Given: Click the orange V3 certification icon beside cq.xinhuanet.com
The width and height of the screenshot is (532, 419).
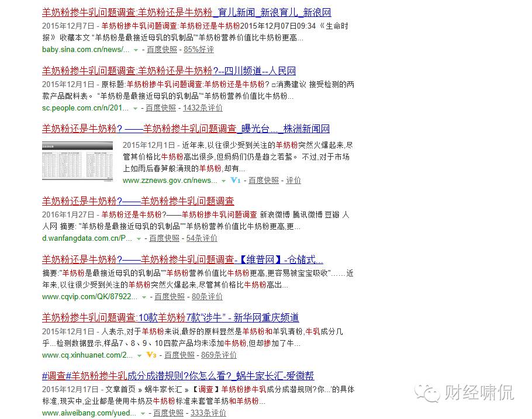Looking at the screenshot, I should pyautogui.click(x=151, y=355).
